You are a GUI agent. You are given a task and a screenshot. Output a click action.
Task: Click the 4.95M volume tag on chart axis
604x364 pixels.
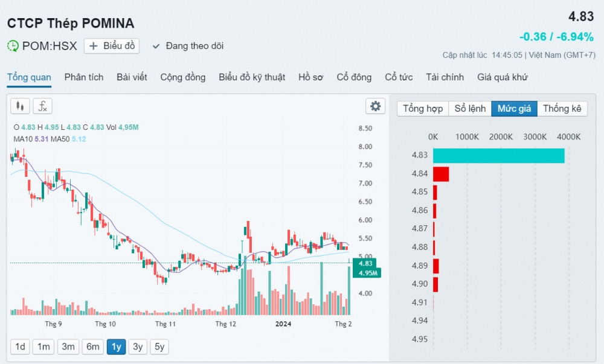(367, 273)
